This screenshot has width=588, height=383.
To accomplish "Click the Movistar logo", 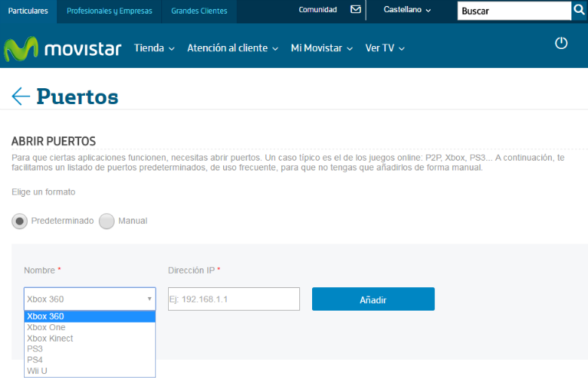I will coord(63,48).
